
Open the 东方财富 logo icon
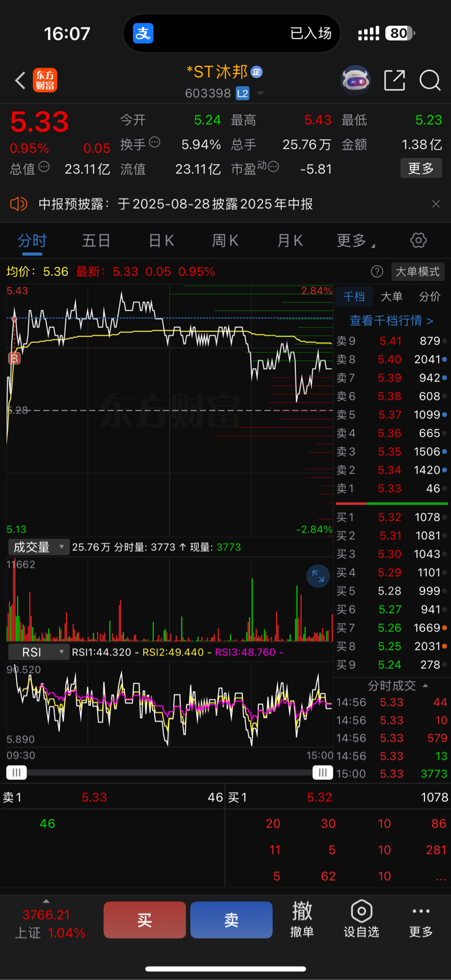pos(45,80)
